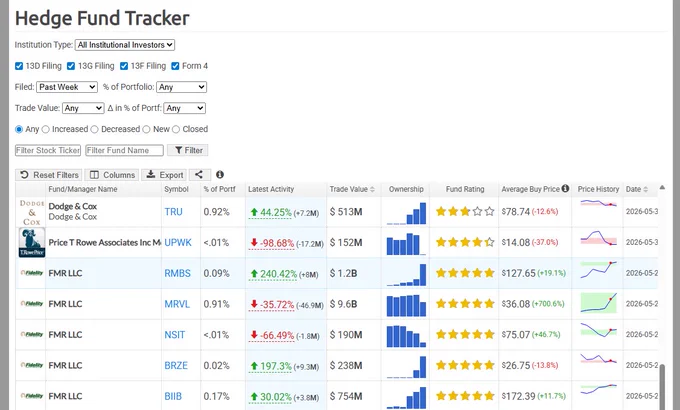The image size is (680, 410).
Task: Toggle the 13F Filing checkbox
Action: coord(124,66)
